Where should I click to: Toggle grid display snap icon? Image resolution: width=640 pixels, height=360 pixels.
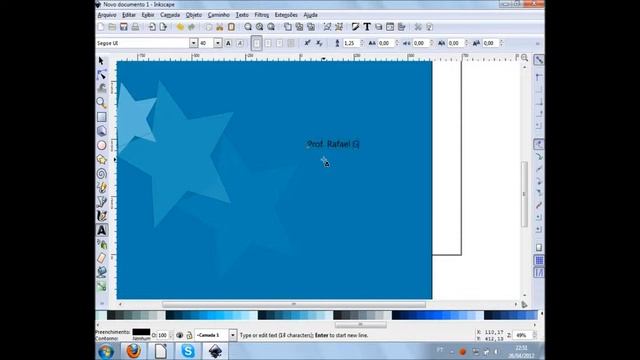tap(539, 260)
